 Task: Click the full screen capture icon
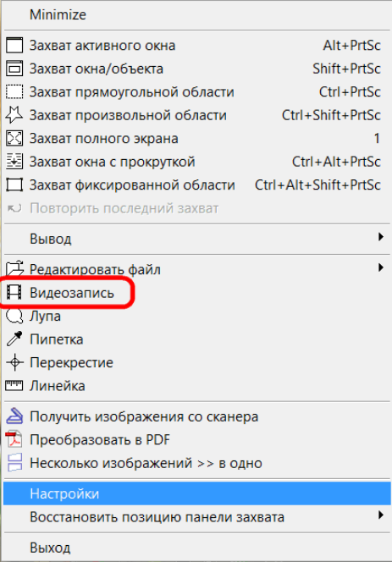tap(14, 138)
